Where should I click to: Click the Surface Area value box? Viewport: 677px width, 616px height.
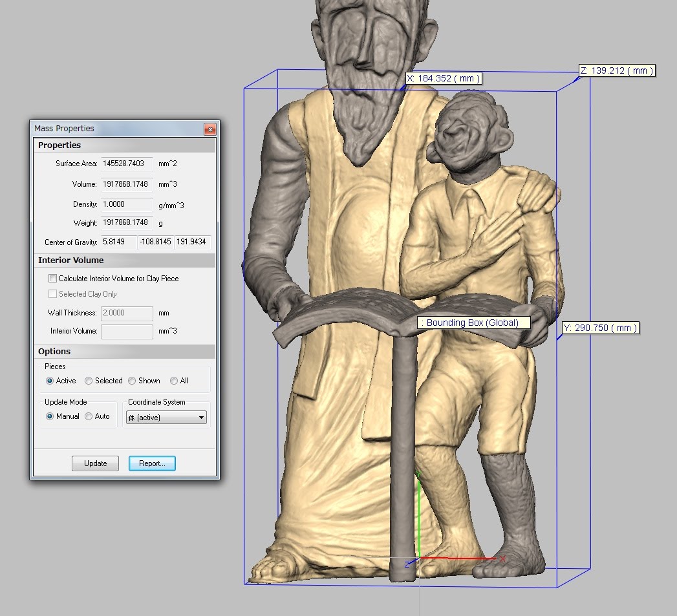[x=127, y=164]
